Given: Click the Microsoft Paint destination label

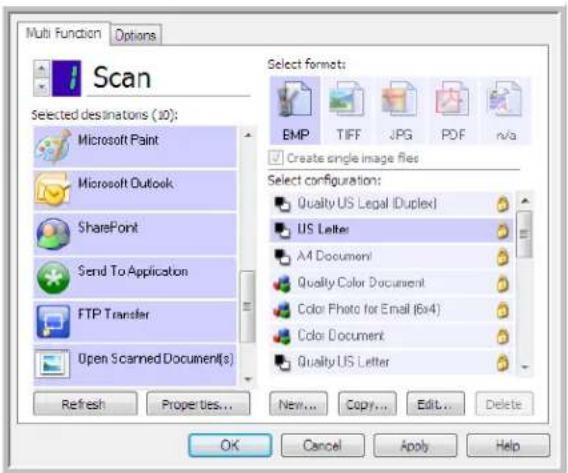Looking at the screenshot, I should (118, 140).
